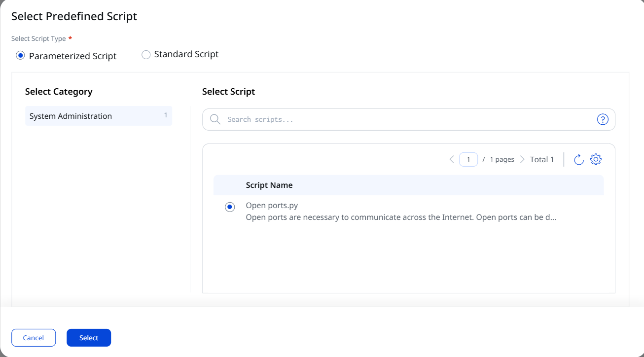
Task: Select the Open ports.py radio button
Action: pyautogui.click(x=230, y=207)
